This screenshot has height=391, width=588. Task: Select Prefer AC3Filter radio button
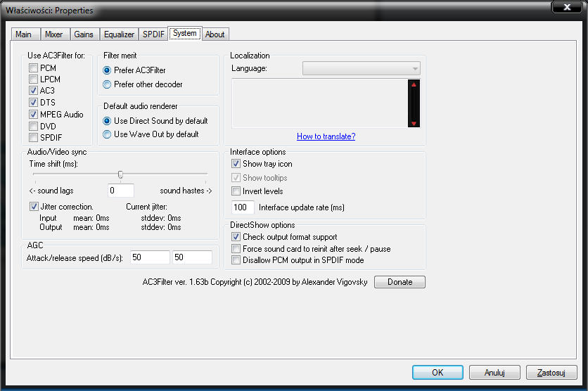[107, 70]
